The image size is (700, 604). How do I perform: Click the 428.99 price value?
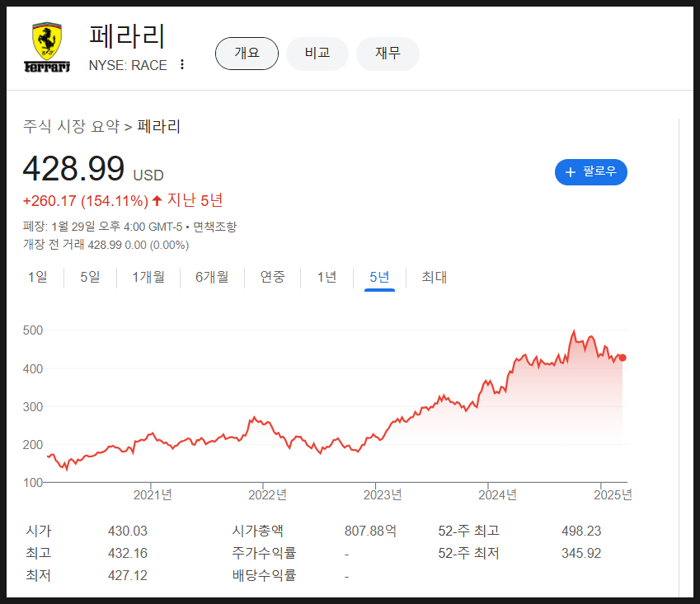click(73, 169)
